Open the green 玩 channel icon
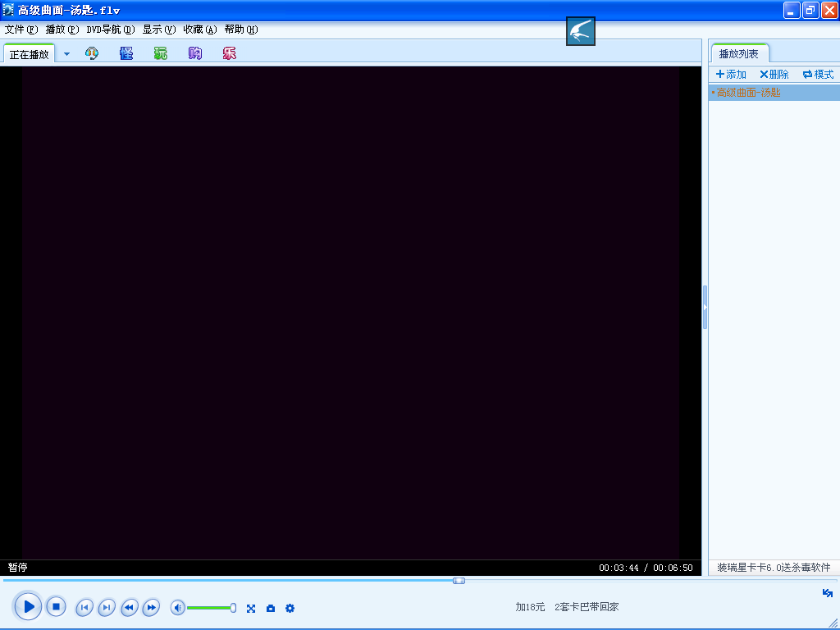 click(160, 53)
